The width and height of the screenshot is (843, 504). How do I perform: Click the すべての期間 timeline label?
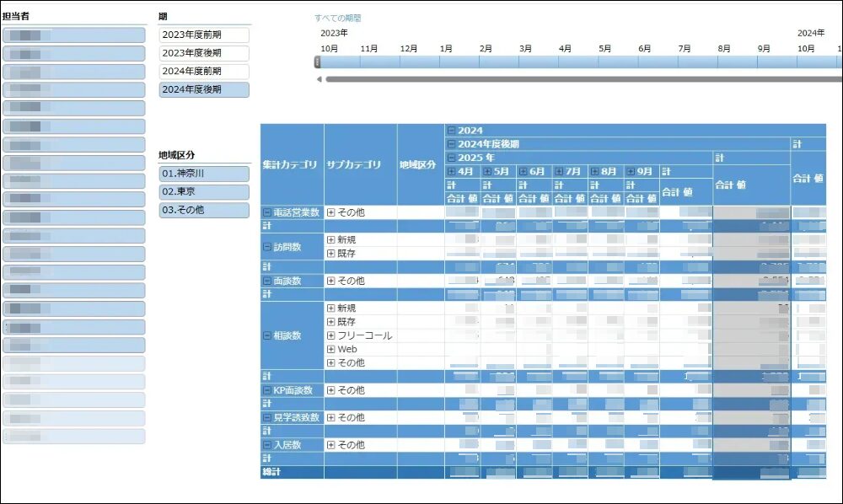[339, 16]
